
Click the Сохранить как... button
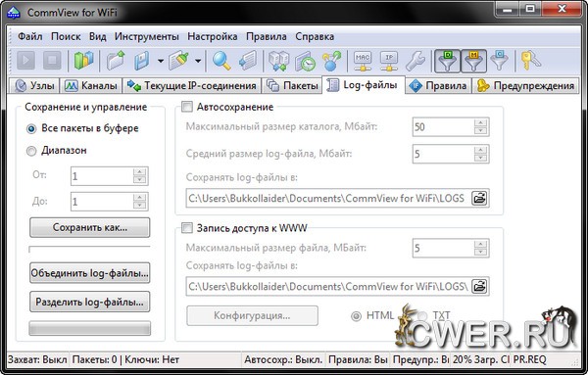(89, 227)
